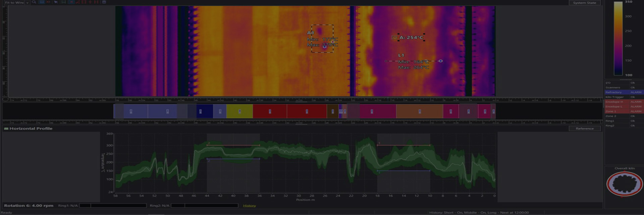
Task: Open the Fit to Window zoom dropdown
Action: (x=28, y=2)
